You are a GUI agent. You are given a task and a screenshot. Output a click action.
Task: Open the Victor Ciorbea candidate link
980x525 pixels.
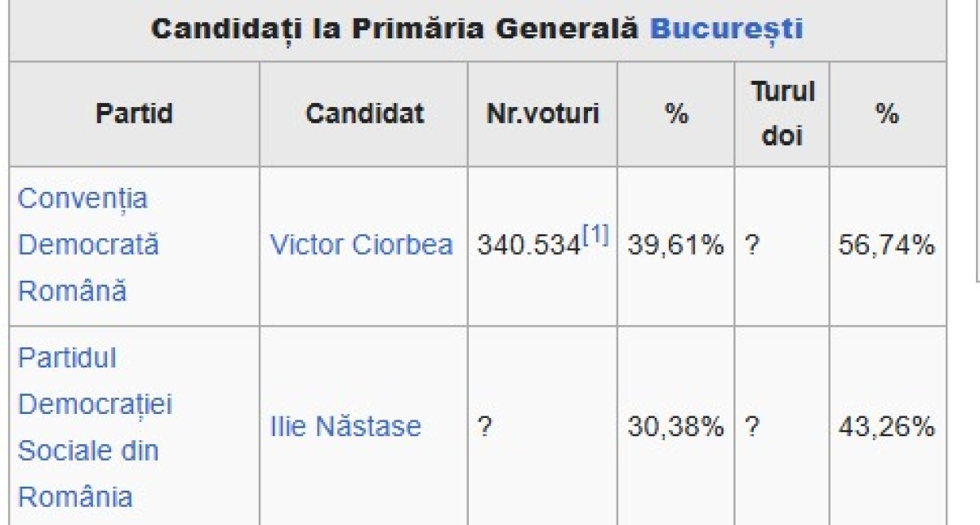[361, 245]
